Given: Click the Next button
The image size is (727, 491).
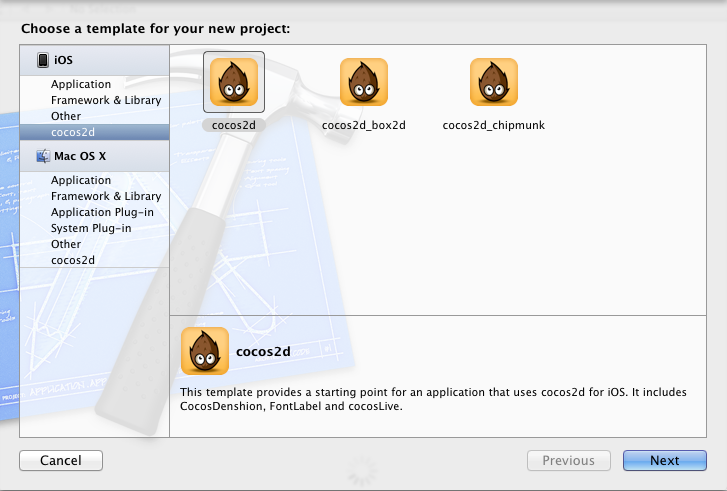Looking at the screenshot, I should 664,460.
